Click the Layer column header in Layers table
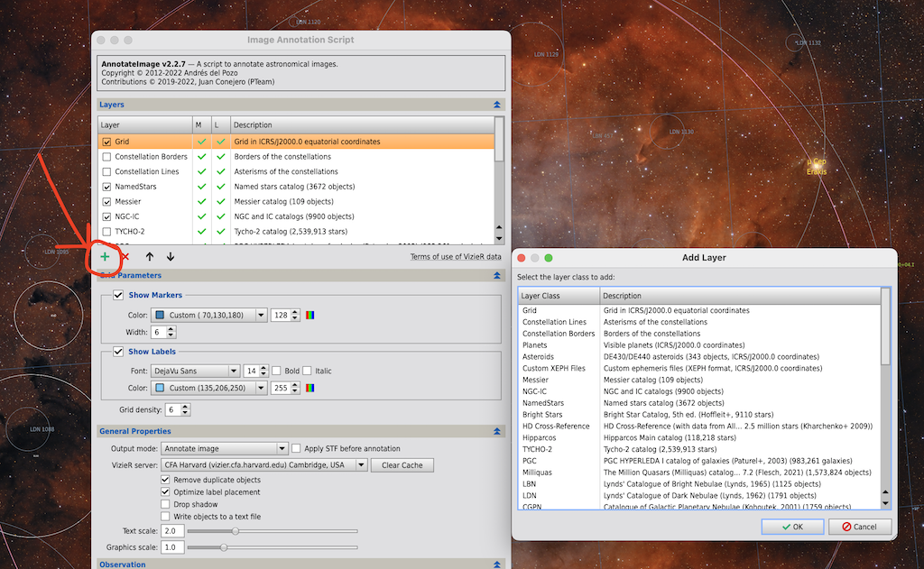The height and width of the screenshot is (569, 924). [x=145, y=124]
